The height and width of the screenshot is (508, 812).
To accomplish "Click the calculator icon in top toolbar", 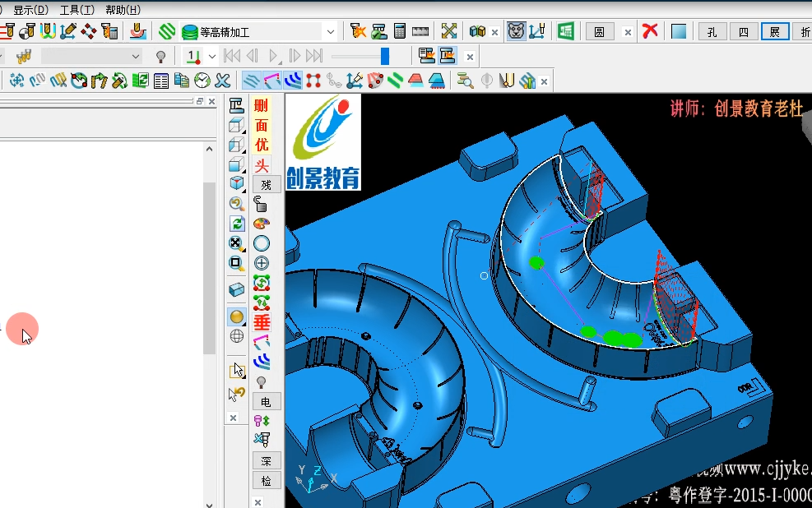I will tap(399, 31).
